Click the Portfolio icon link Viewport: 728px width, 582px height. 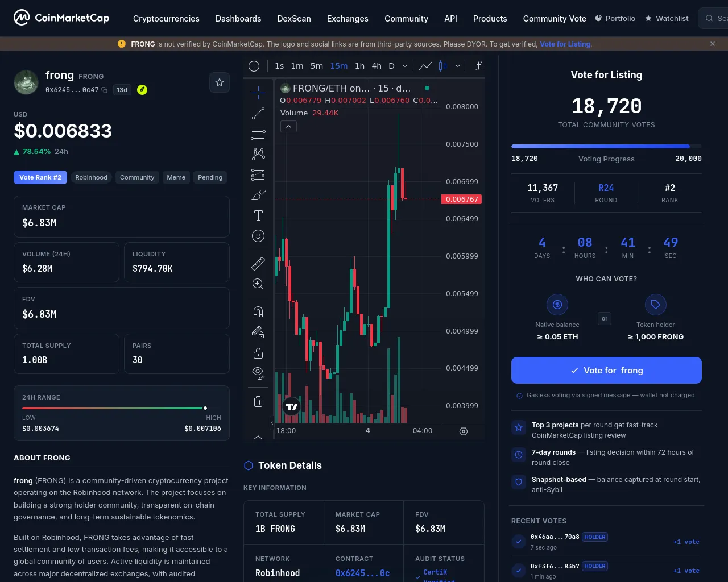pos(615,18)
